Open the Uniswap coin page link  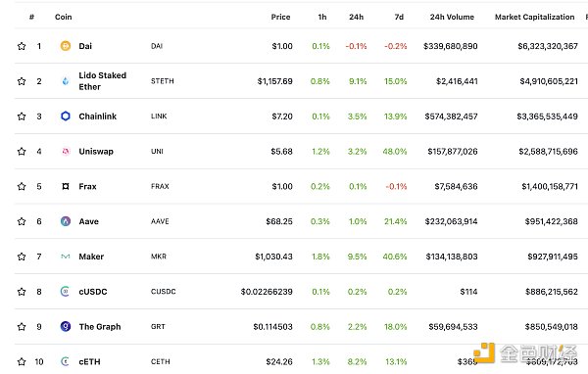pyautogui.click(x=96, y=152)
